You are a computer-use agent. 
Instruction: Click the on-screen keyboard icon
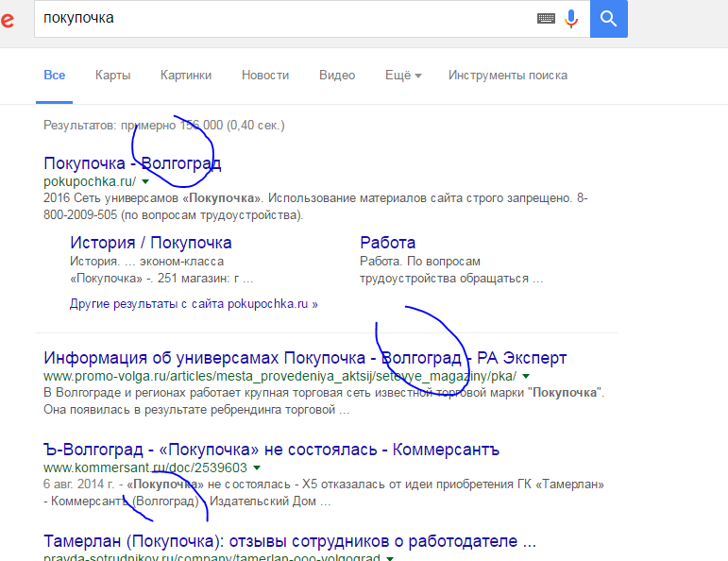pos(546,19)
